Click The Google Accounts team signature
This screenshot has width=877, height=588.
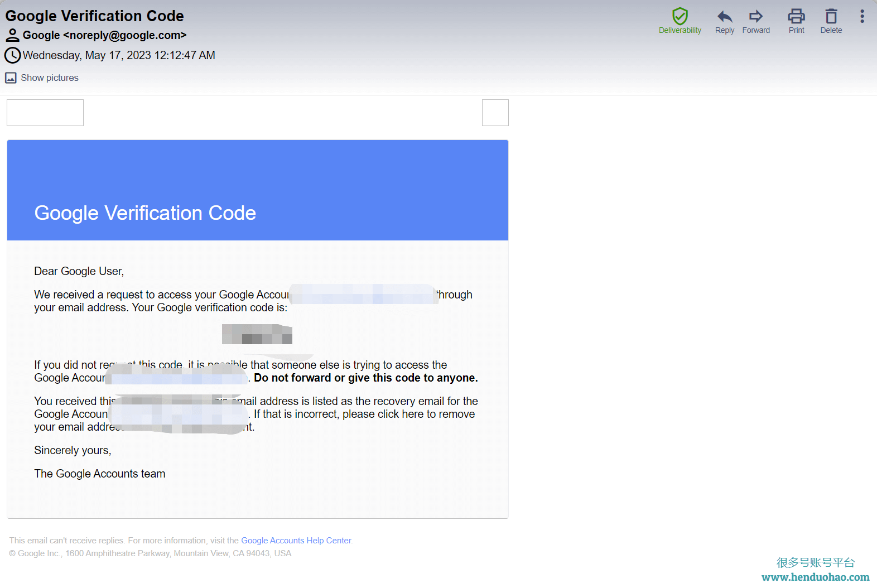pyautogui.click(x=100, y=474)
